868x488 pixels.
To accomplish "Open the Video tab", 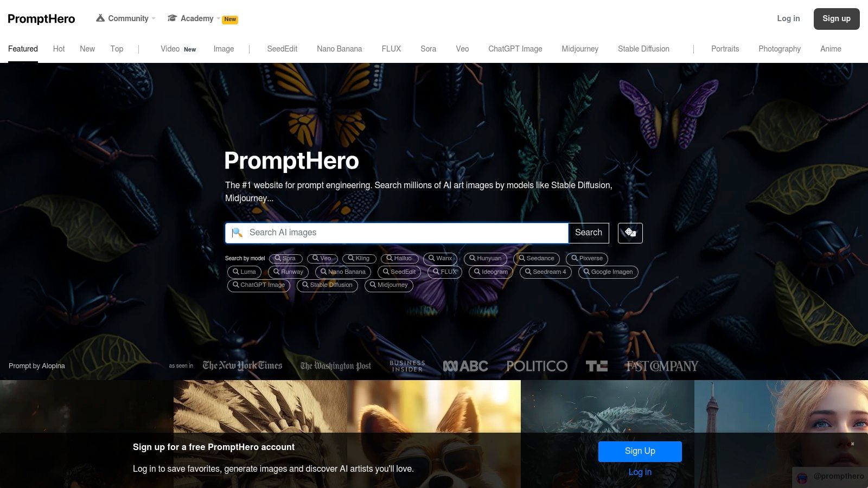I will point(178,49).
